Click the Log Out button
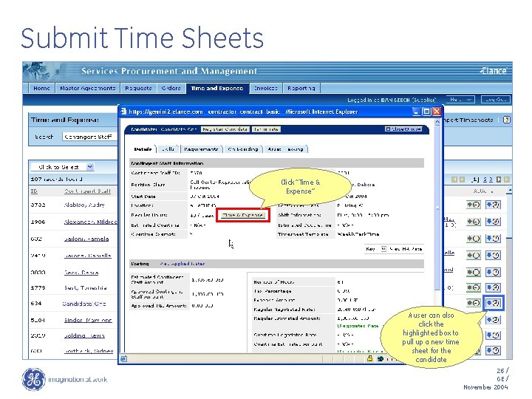 (x=496, y=100)
